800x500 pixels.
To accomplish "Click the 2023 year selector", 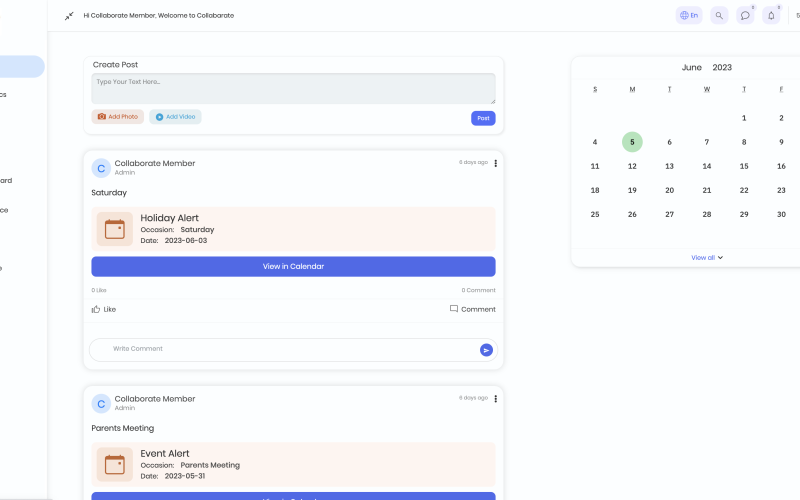I will pyautogui.click(x=722, y=68).
